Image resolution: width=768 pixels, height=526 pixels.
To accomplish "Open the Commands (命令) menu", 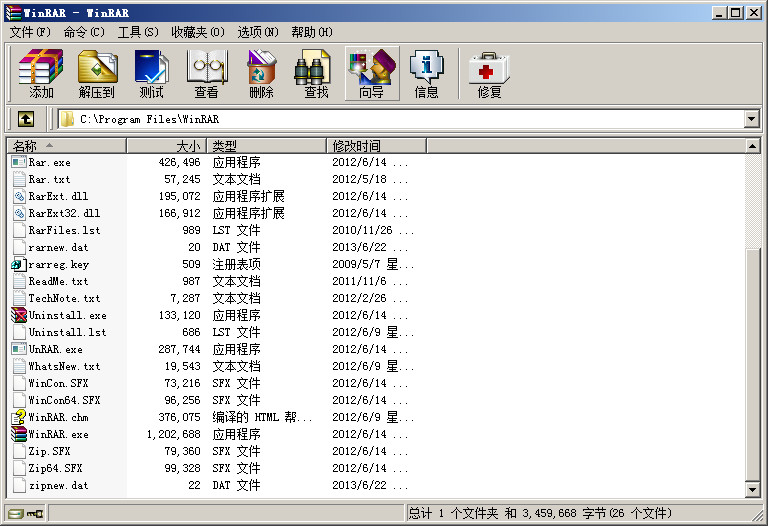I will 84,32.
